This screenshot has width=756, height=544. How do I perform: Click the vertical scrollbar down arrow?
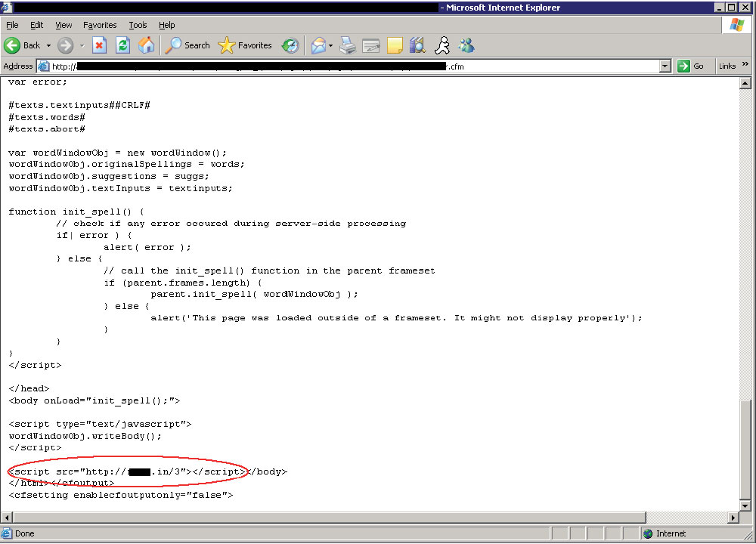point(745,506)
